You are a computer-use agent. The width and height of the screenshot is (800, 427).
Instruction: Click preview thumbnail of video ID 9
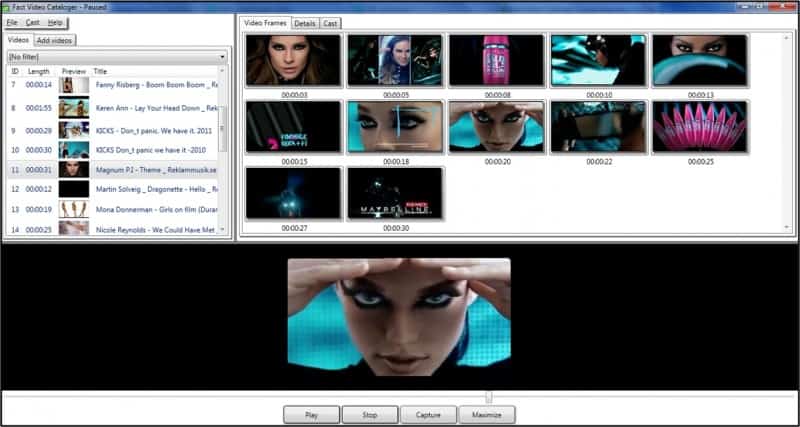73,130
